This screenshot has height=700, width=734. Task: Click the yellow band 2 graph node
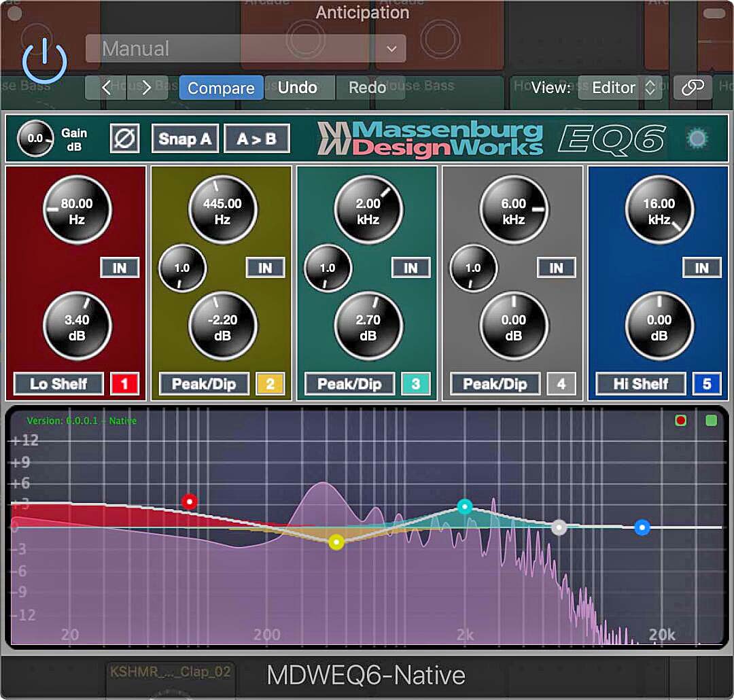[336, 542]
